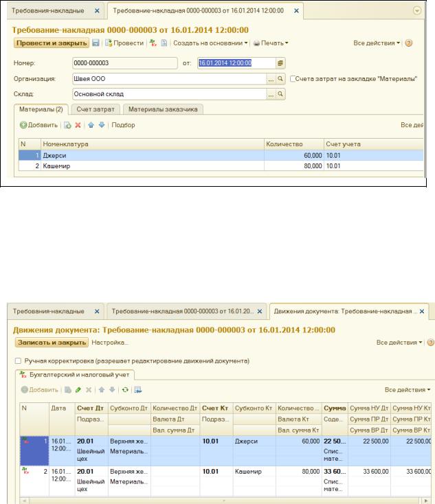435x504 pixels.
Task: Open Настройка... in the movements window
Action: pyautogui.click(x=110, y=343)
